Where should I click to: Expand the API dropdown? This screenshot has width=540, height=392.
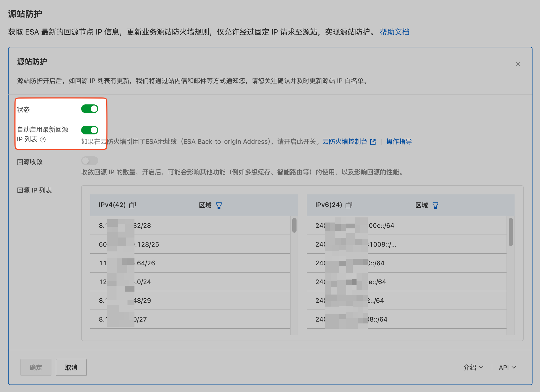pos(507,367)
